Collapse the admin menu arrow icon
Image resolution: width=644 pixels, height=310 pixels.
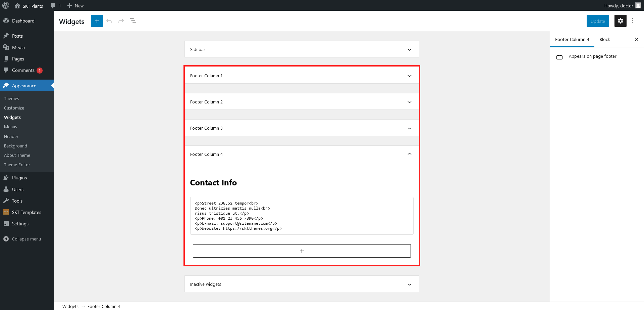pos(6,239)
